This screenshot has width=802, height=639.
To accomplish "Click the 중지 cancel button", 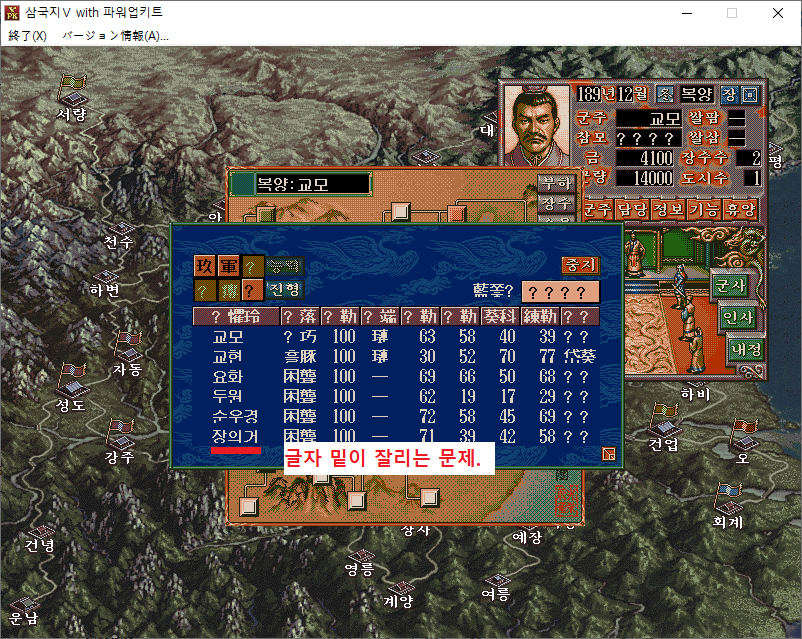I will tap(581, 265).
